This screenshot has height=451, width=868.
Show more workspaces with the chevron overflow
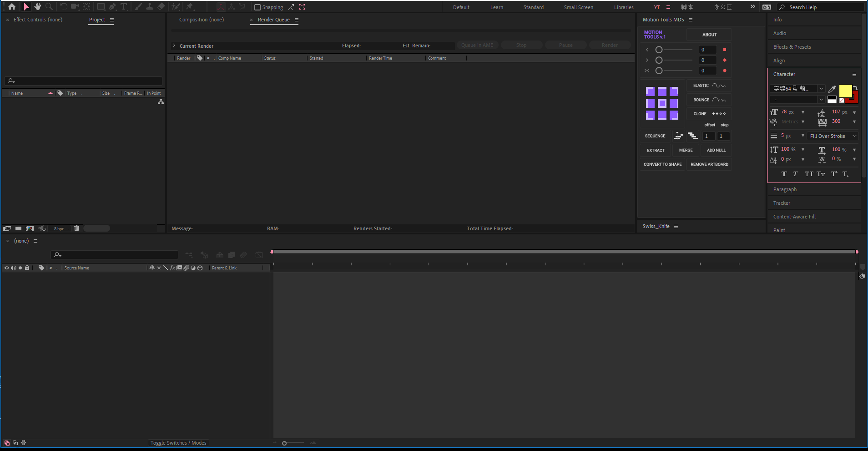pos(753,7)
